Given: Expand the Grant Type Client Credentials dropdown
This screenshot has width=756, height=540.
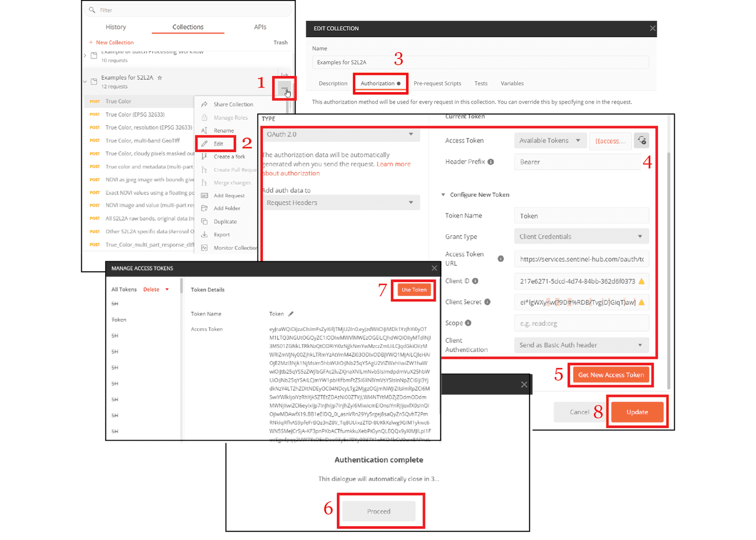Looking at the screenshot, I should click(x=581, y=237).
